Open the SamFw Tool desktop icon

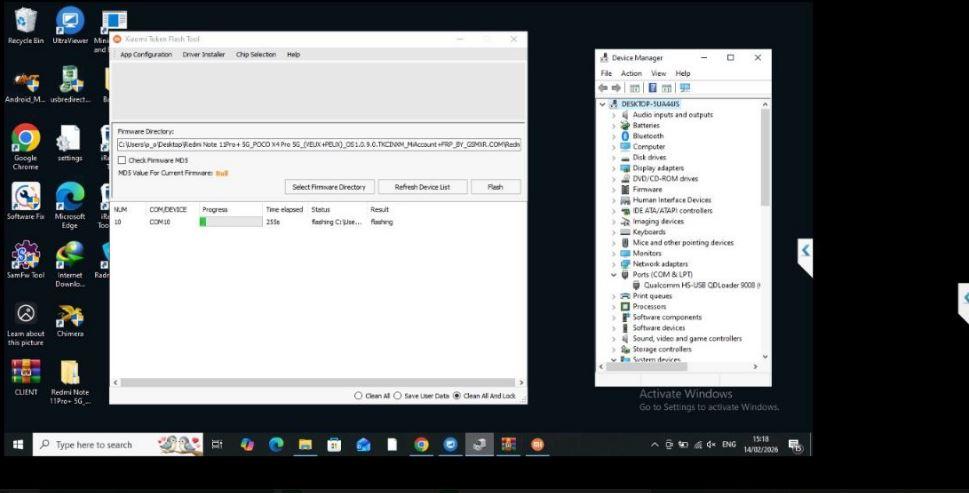point(25,255)
